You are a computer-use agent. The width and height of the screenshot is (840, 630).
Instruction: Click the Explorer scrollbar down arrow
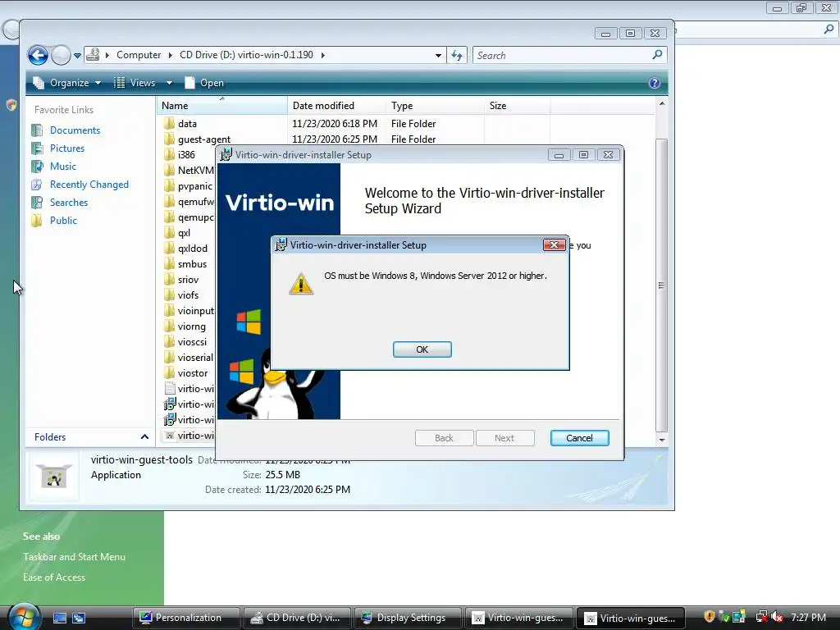coord(662,440)
